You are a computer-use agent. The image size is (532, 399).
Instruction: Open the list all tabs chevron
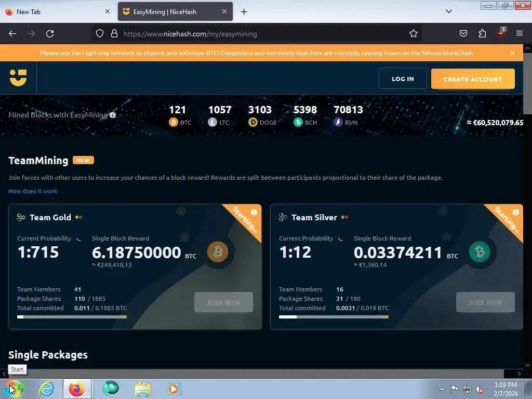(x=449, y=11)
